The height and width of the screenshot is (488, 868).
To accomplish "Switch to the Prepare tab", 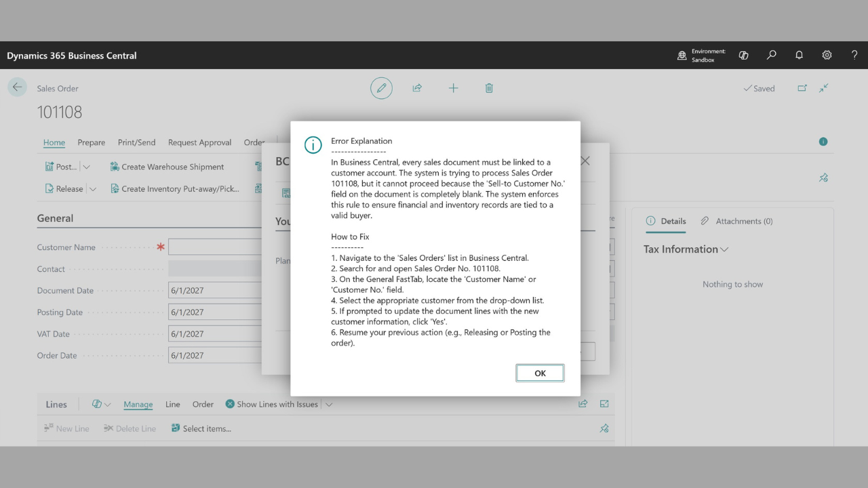I will click(92, 142).
